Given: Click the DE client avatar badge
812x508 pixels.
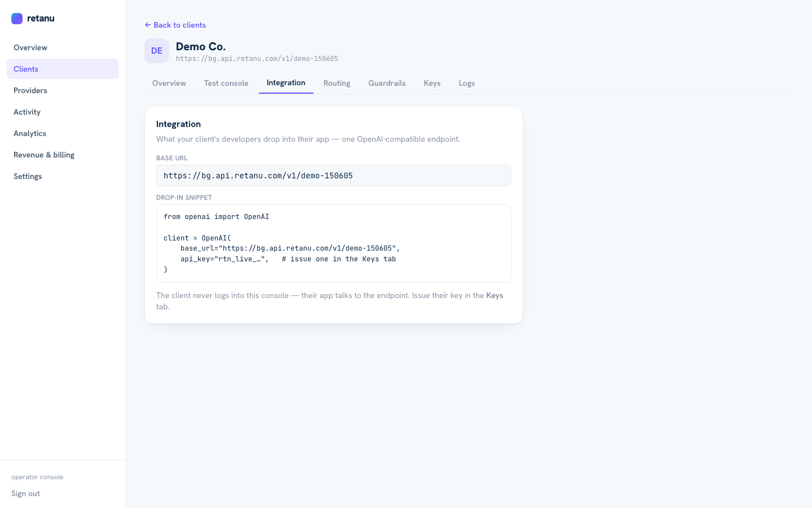Looking at the screenshot, I should [157, 51].
